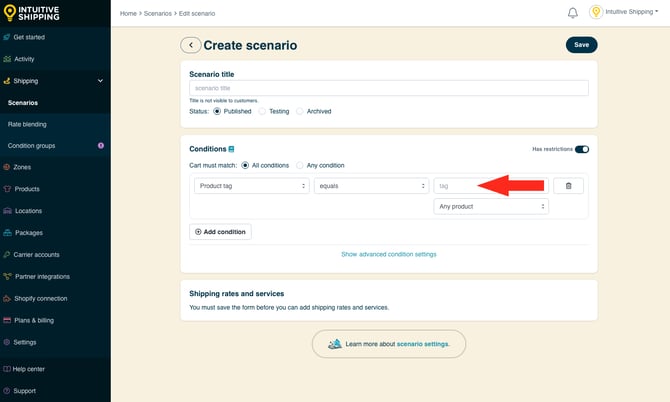This screenshot has height=402, width=670.
Task: Open the equals operator dropdown
Action: click(371, 186)
